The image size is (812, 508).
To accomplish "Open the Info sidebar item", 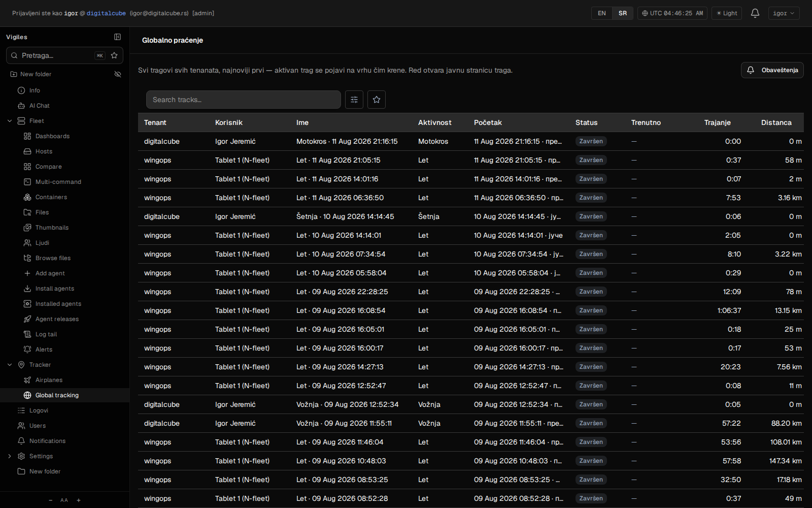I will coord(35,90).
